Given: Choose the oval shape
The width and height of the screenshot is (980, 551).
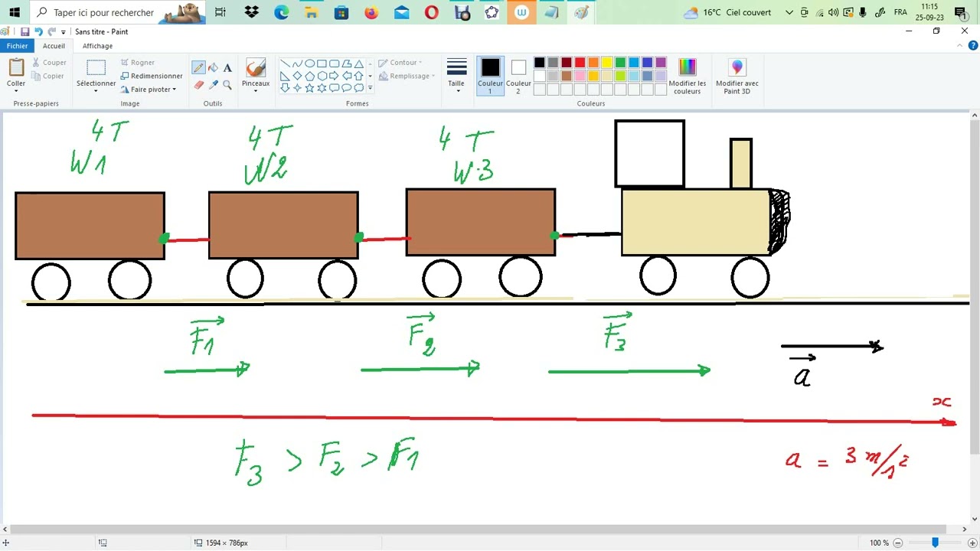Looking at the screenshot, I should click(309, 64).
